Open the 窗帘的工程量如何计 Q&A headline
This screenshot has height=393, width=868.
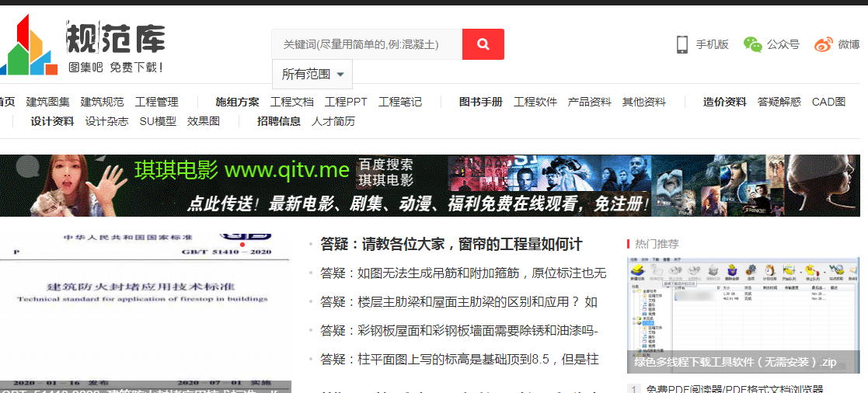pos(451,244)
